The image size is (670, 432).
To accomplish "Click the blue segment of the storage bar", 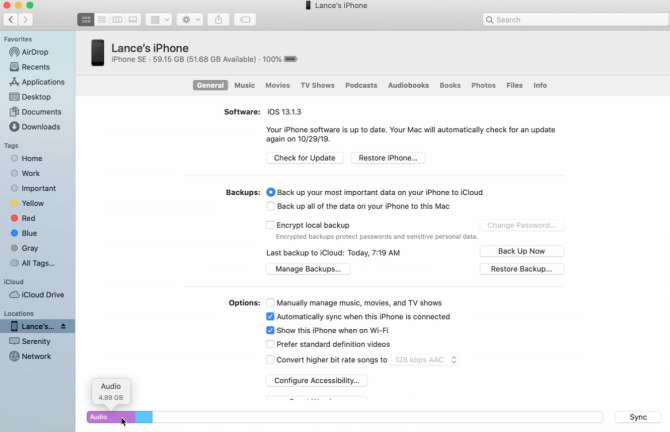I will [x=144, y=417].
